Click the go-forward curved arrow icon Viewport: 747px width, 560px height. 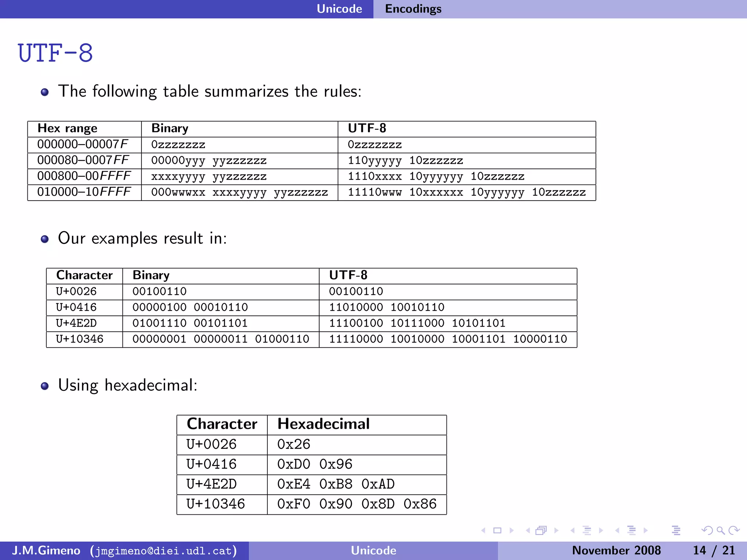734,530
